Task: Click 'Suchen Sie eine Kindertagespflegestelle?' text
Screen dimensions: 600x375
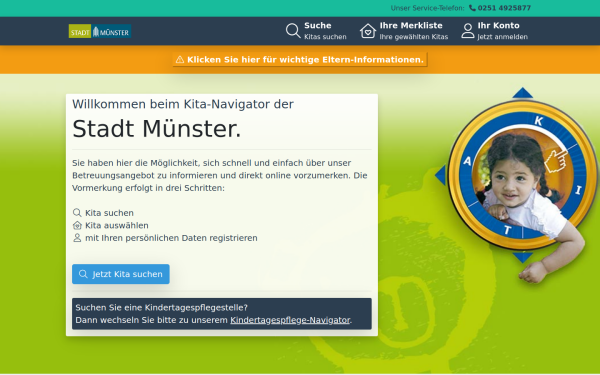Action: point(161,308)
